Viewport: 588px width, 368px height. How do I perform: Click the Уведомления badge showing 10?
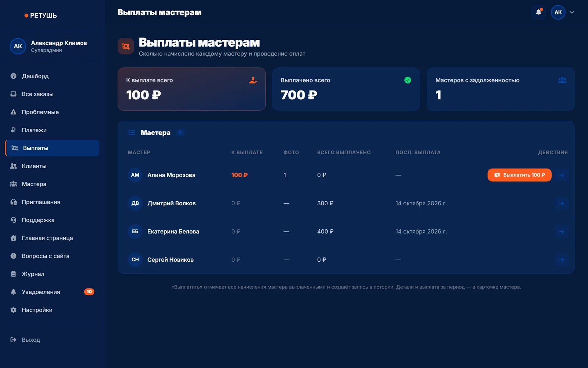click(x=89, y=292)
